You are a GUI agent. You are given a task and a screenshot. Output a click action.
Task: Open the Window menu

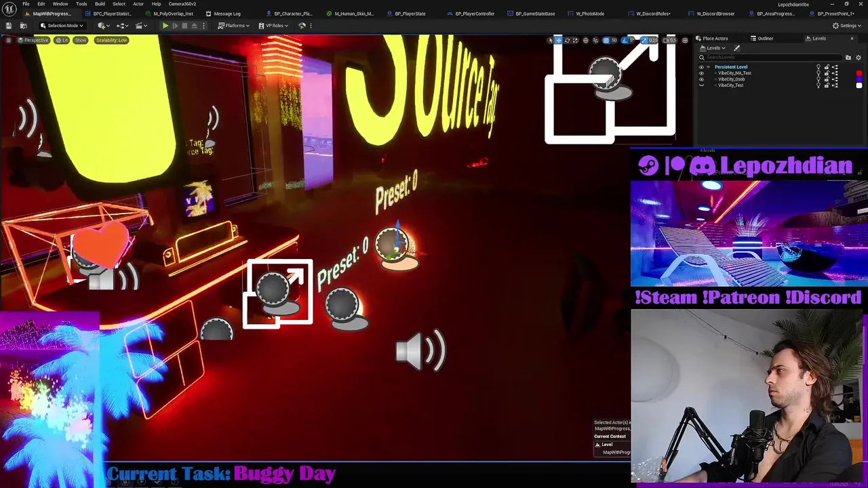click(60, 4)
